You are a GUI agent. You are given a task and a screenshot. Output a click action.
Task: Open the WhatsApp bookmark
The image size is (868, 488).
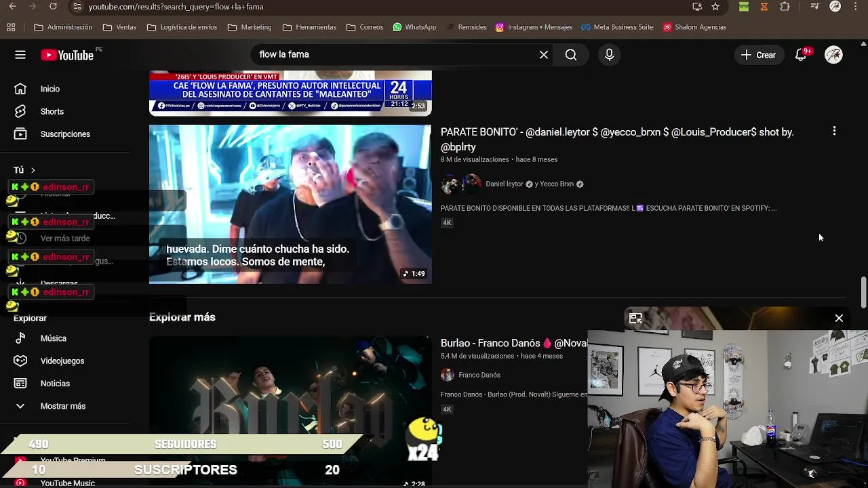pyautogui.click(x=414, y=27)
